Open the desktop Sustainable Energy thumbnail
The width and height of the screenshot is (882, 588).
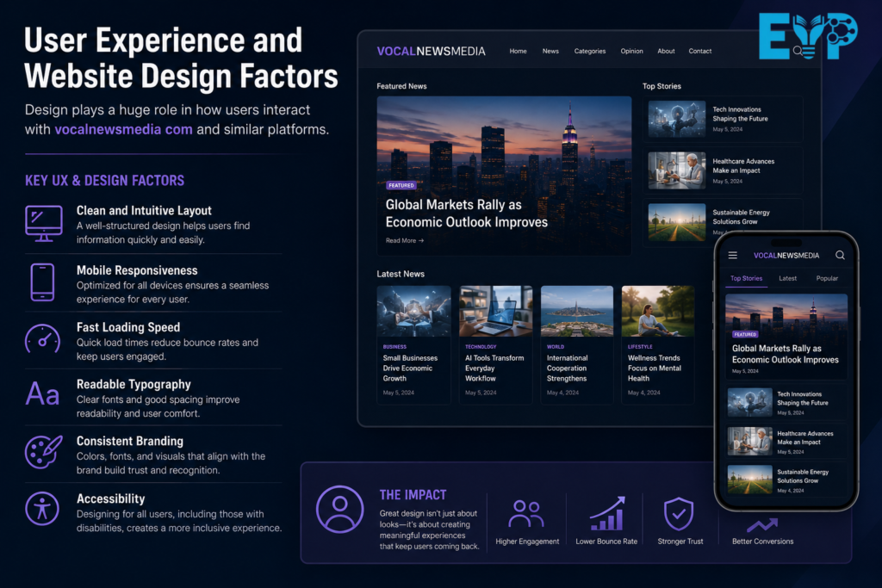pos(677,222)
